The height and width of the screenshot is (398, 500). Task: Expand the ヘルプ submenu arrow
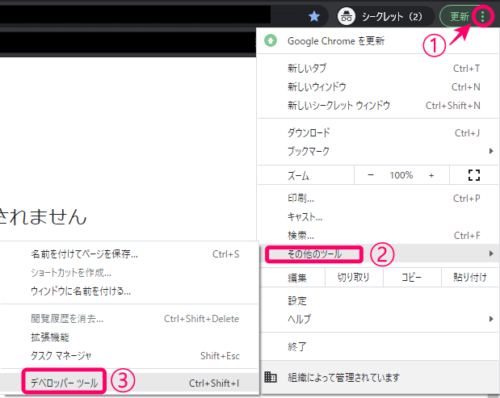tap(491, 319)
